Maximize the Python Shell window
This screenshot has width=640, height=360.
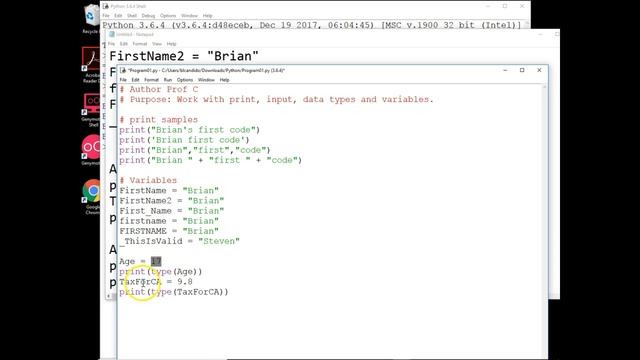pyautogui.click(x=505, y=6)
